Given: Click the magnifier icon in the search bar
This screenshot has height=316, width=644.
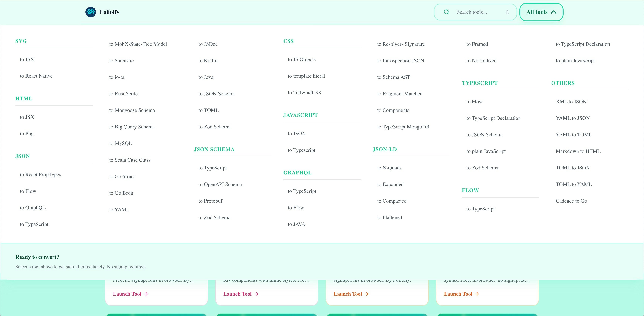Looking at the screenshot, I should coord(446,12).
